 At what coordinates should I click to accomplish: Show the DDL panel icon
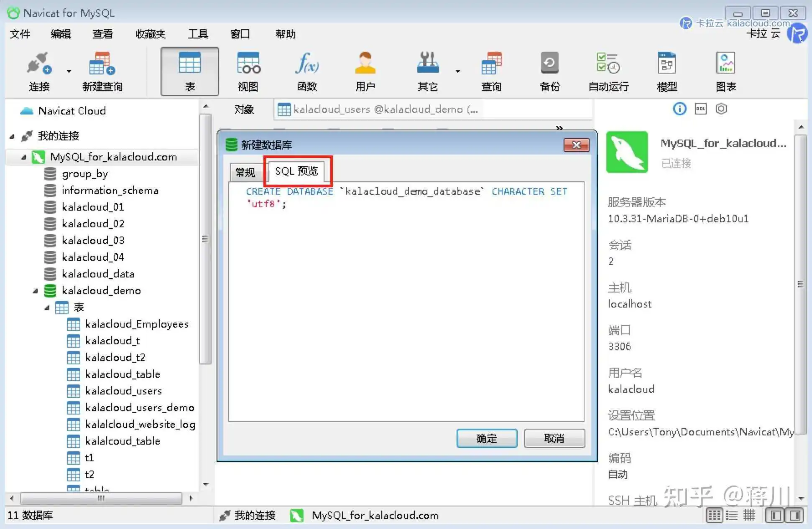pos(700,109)
